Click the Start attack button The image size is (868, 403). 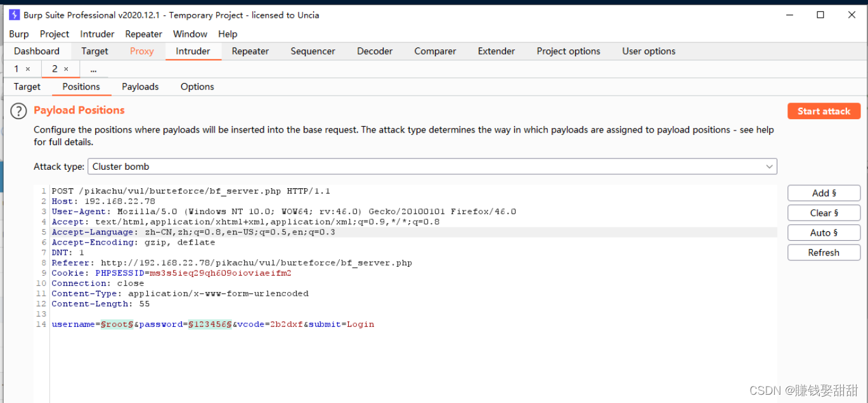824,111
